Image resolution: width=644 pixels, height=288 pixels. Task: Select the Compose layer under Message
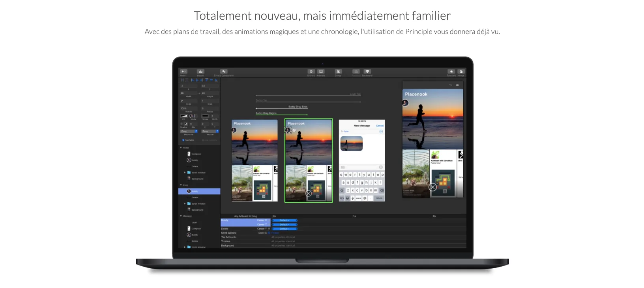pyautogui.click(x=199, y=229)
